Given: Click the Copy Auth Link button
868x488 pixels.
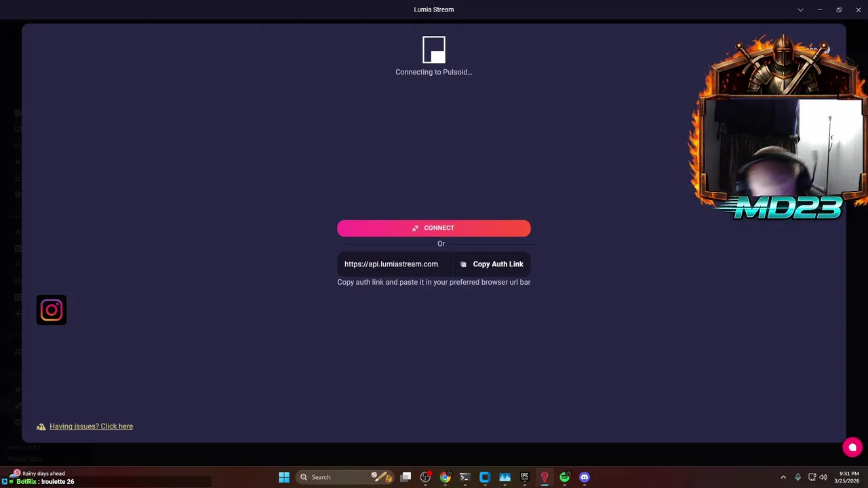Looking at the screenshot, I should tap(492, 264).
